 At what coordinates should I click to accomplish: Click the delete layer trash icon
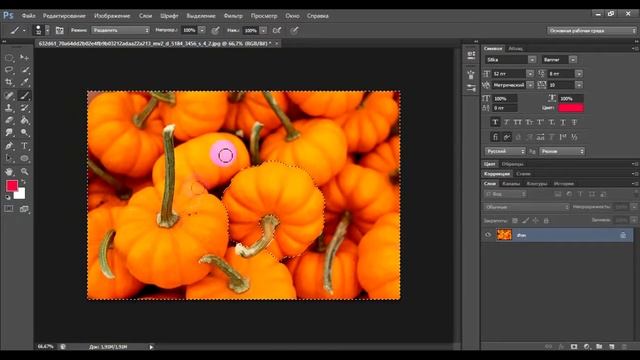tap(624, 347)
